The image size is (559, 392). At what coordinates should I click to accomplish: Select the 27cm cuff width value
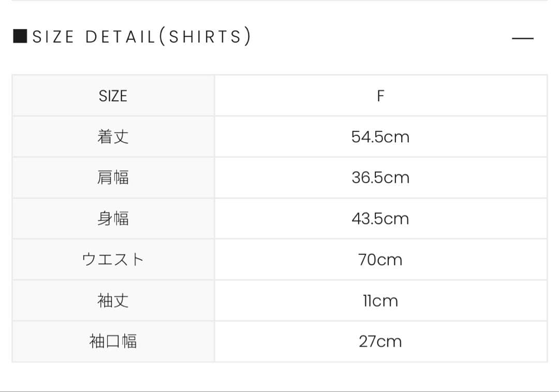point(380,341)
